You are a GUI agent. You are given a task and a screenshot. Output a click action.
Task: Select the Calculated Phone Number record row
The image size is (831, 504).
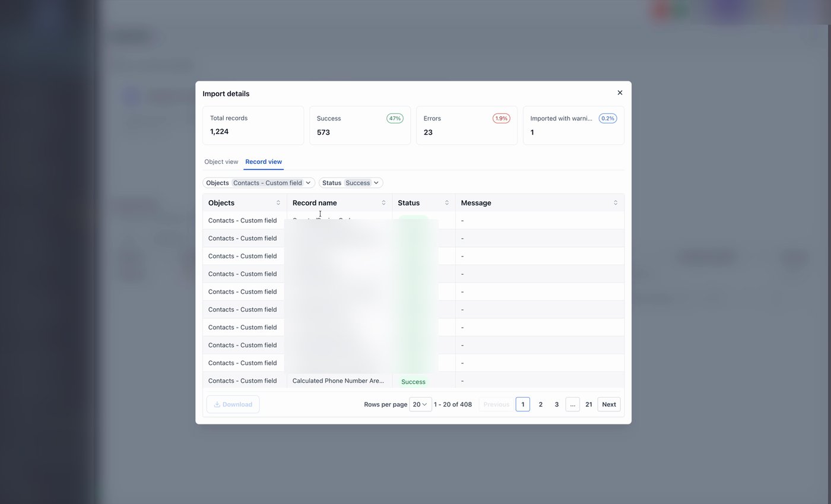click(x=337, y=381)
